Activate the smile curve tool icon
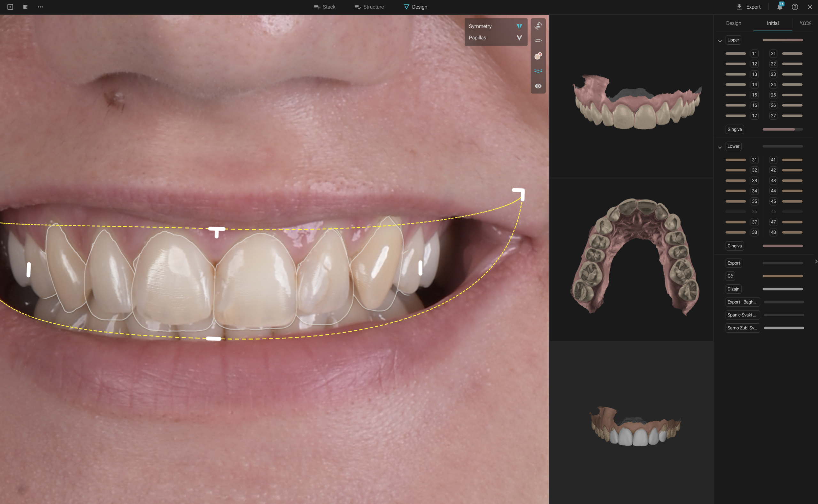The image size is (818, 504). coord(538,71)
